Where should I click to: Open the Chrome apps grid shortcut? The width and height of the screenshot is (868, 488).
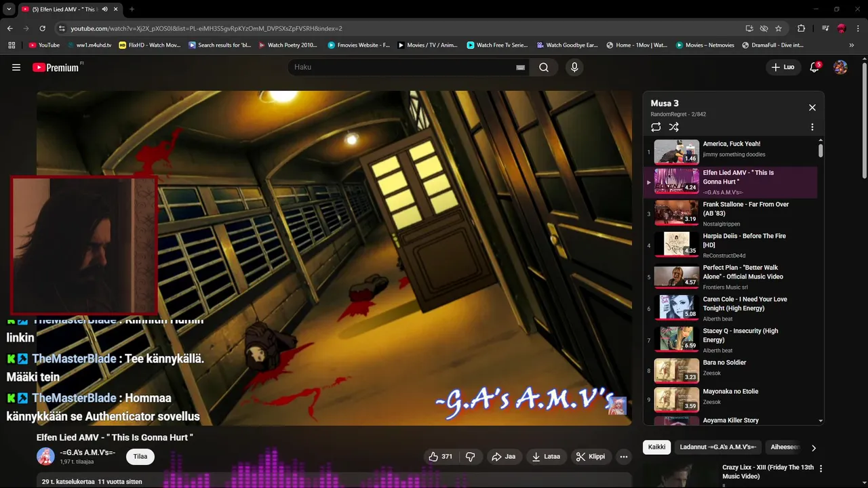pyautogui.click(x=12, y=45)
